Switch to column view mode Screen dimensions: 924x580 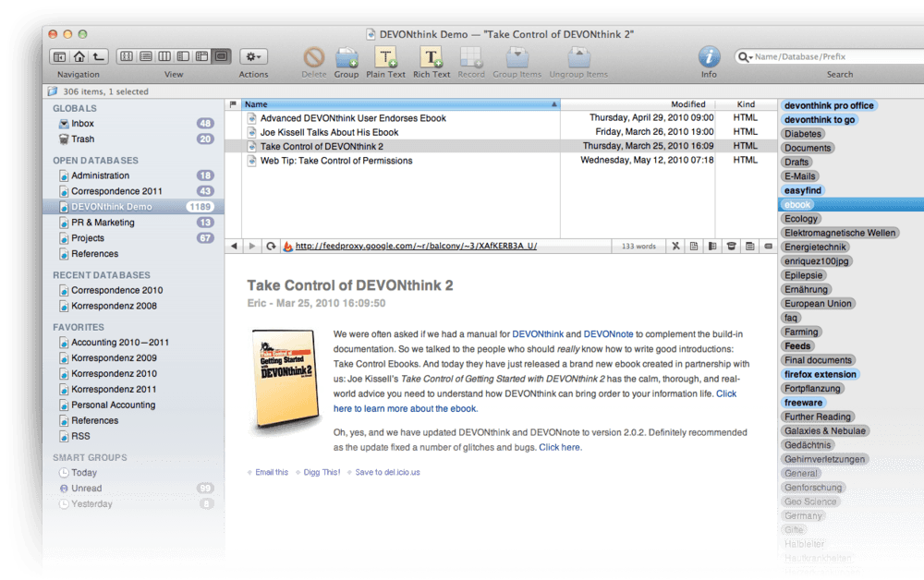tap(164, 56)
